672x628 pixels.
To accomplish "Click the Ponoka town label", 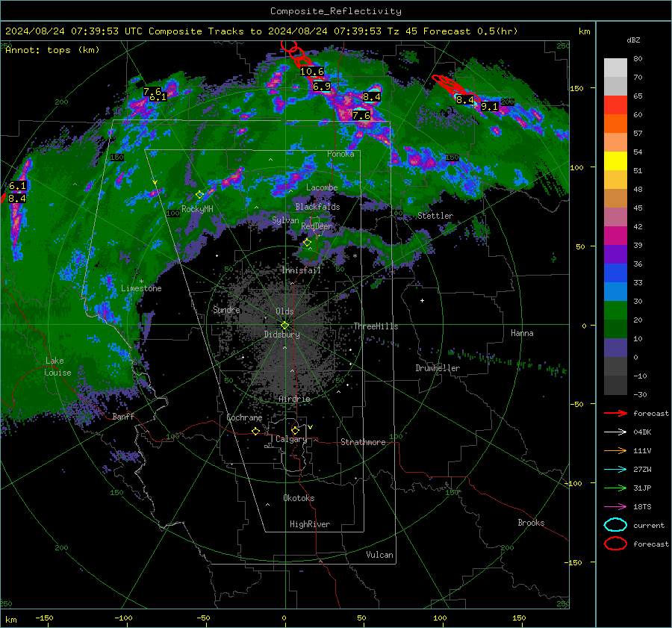I will pos(340,154).
